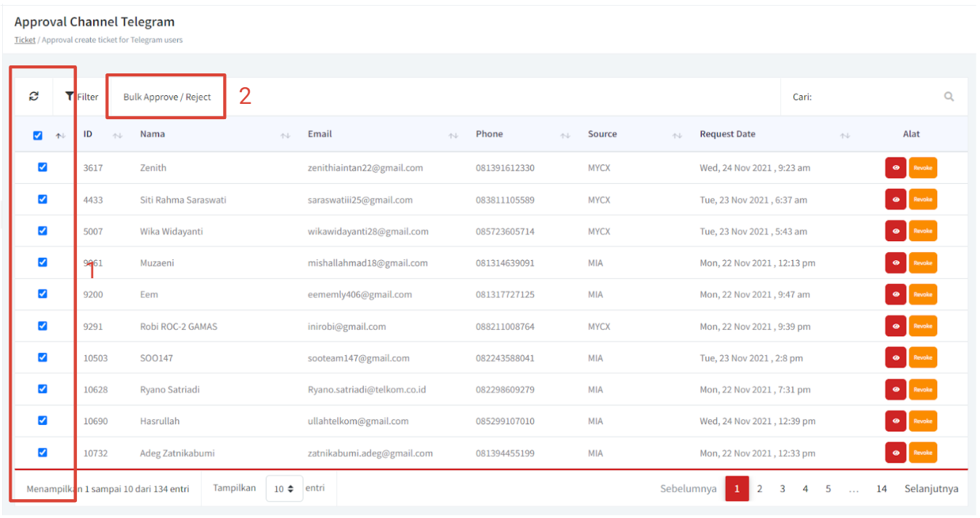This screenshot has height=518, width=980.
Task: Click eye icon in Hasrullah row
Action: tap(896, 421)
